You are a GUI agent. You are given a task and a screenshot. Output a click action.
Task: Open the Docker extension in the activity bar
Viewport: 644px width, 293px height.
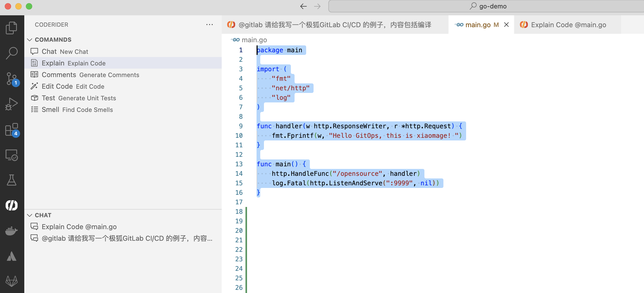coord(12,231)
